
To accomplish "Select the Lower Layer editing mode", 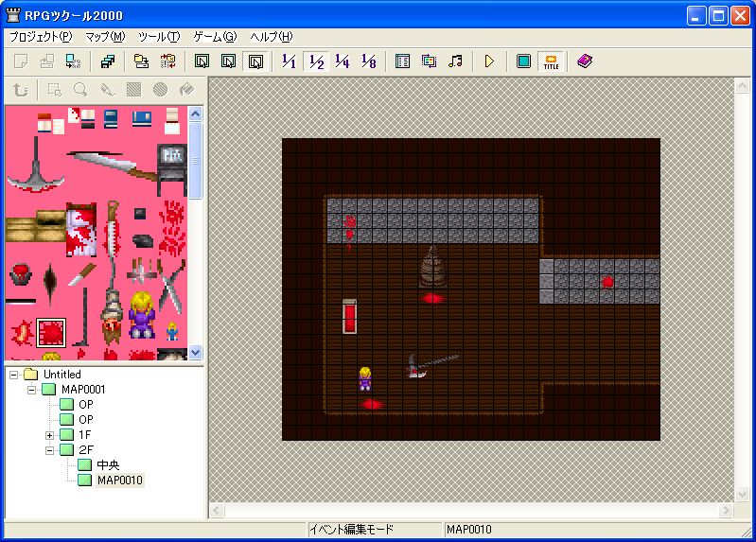I will 202,61.
